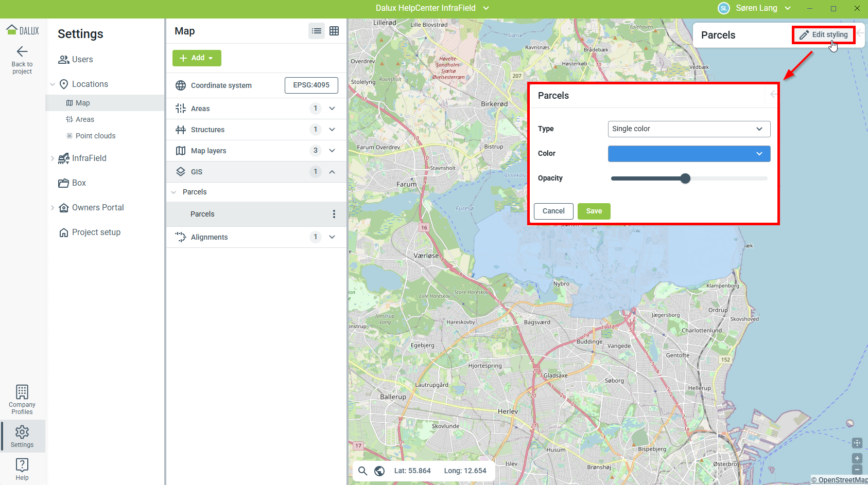
Task: Cancel the Parcels styling changes
Action: coord(553,211)
